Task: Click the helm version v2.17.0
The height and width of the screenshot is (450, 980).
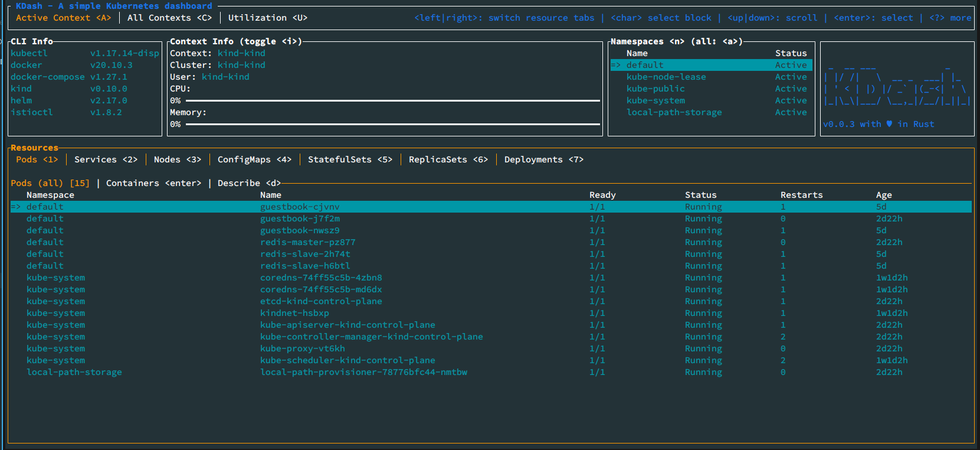Action: tap(109, 100)
